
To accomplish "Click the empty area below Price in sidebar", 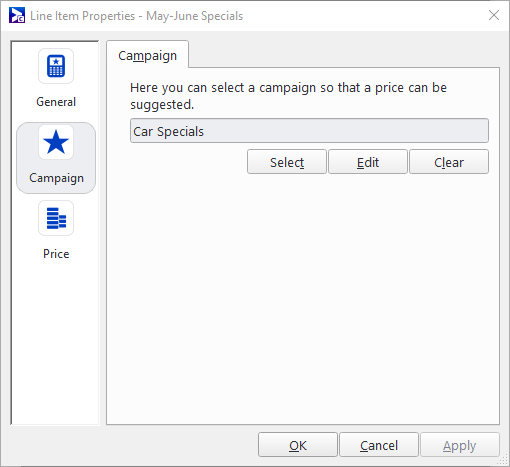I will (55, 342).
